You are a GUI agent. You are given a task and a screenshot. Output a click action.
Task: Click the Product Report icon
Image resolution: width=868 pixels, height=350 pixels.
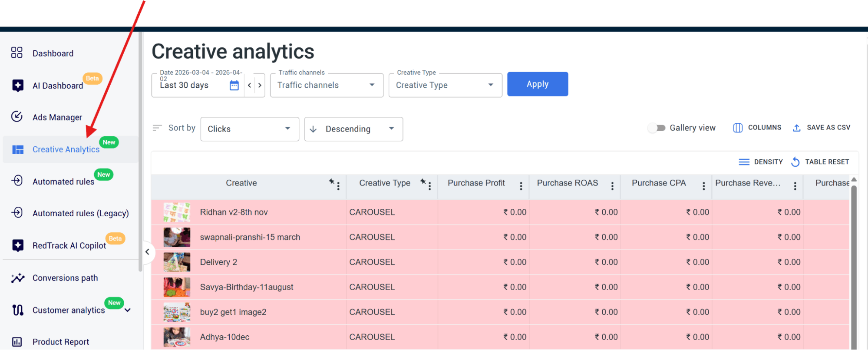point(17,342)
